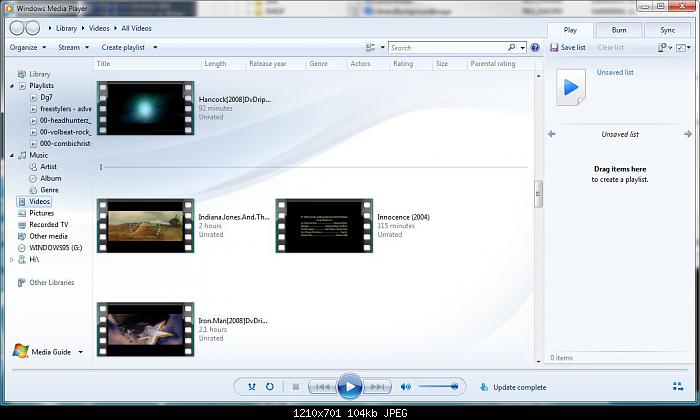Open Other Libraries
Image resolution: width=700 pixels, height=420 pixels.
[x=51, y=283]
